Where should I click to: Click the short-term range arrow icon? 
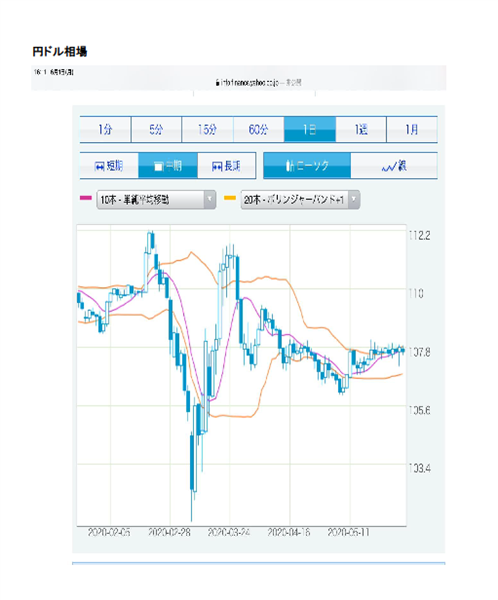tap(100, 167)
